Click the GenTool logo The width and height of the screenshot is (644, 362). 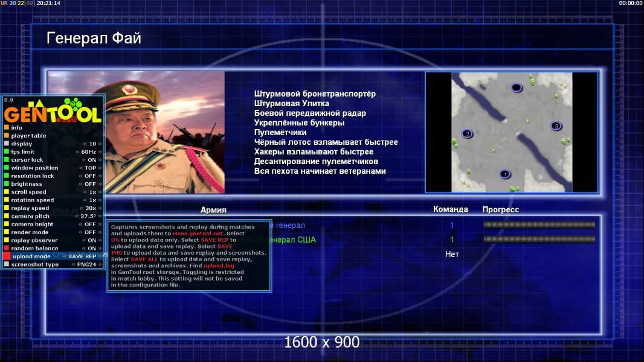point(53,112)
